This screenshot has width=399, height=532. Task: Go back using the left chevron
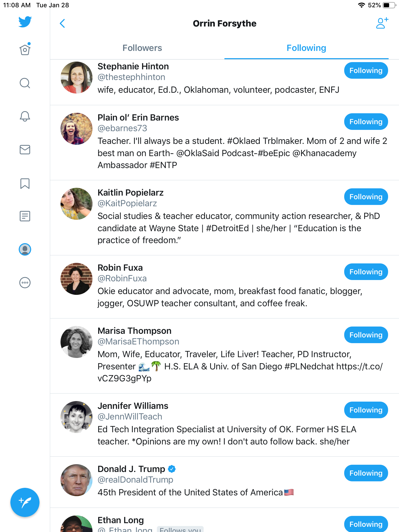click(62, 23)
